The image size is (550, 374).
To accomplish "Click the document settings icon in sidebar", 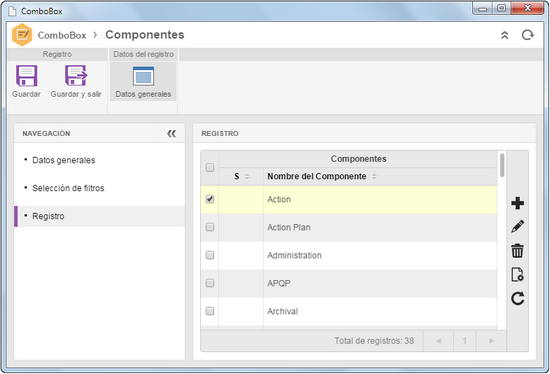I will pos(517,274).
